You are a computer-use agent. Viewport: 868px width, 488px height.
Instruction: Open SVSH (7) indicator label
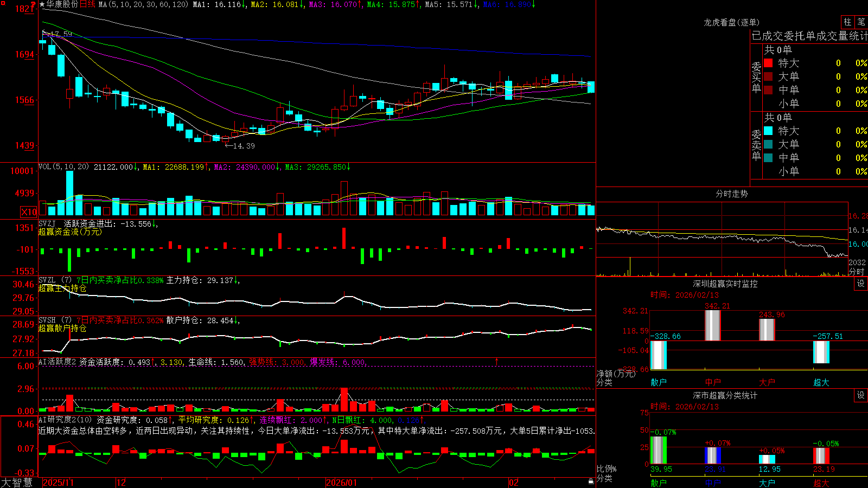[x=55, y=320]
